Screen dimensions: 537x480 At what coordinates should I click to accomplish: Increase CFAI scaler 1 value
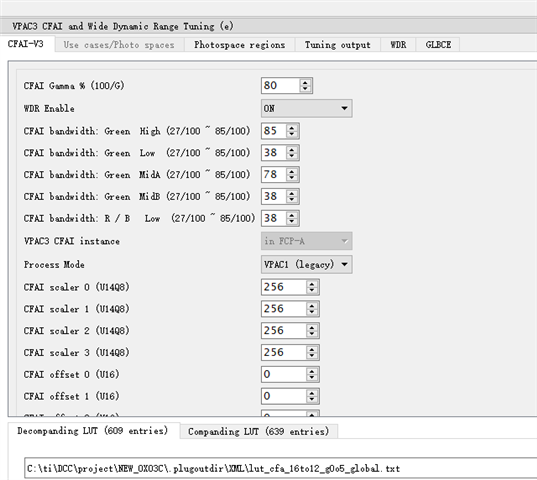(312, 306)
